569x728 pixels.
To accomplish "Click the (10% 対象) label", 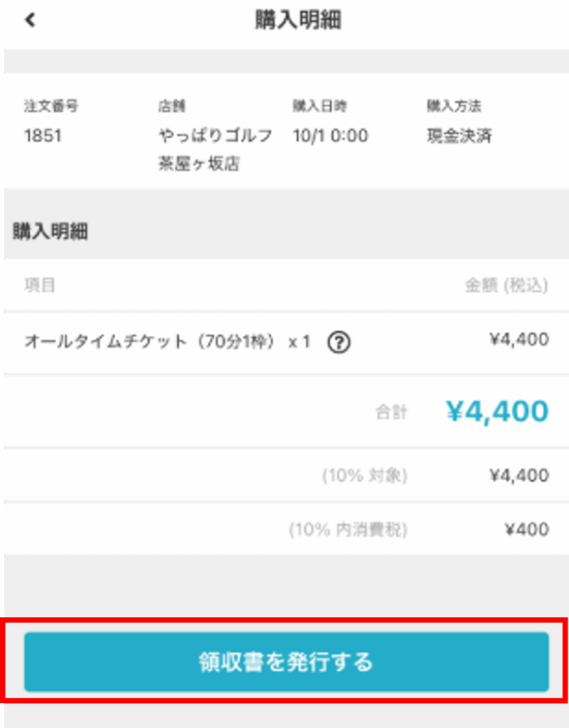I will (365, 476).
